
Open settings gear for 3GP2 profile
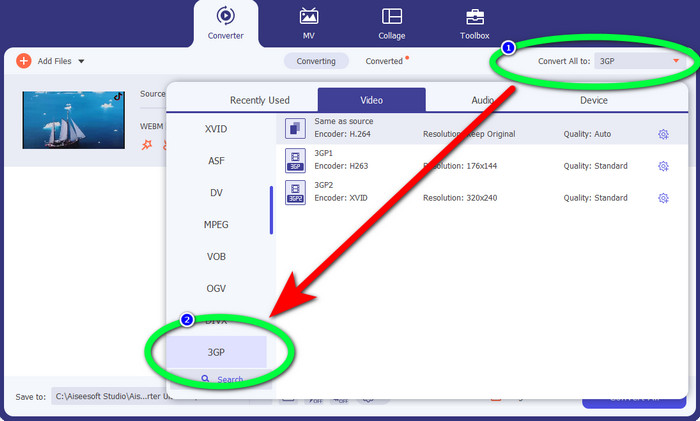pos(663,198)
